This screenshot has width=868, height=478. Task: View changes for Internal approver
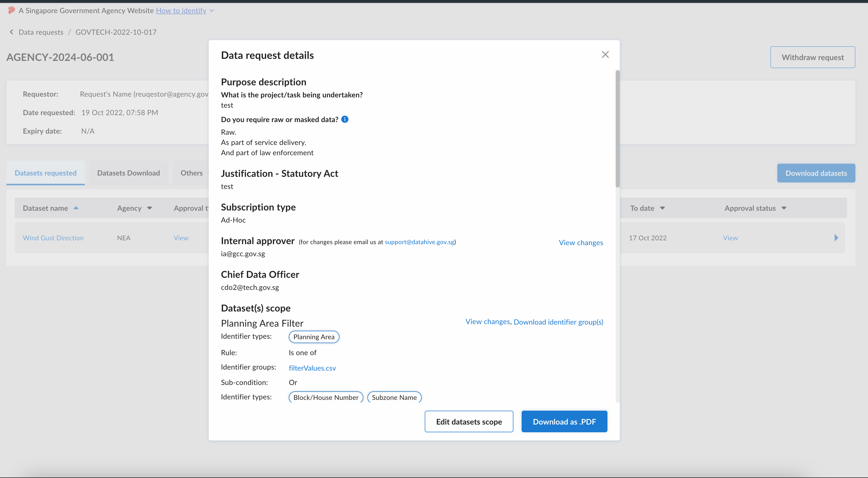[581, 243]
